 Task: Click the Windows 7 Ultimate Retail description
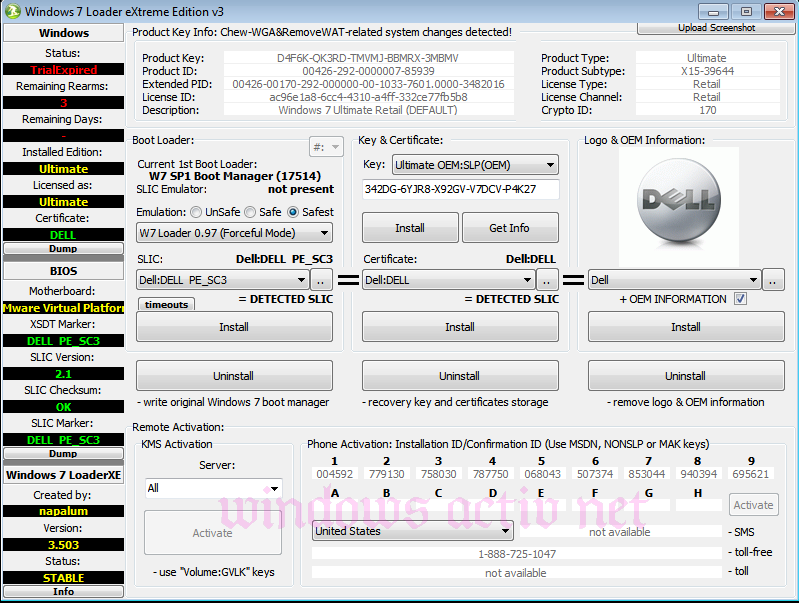[x=368, y=110]
